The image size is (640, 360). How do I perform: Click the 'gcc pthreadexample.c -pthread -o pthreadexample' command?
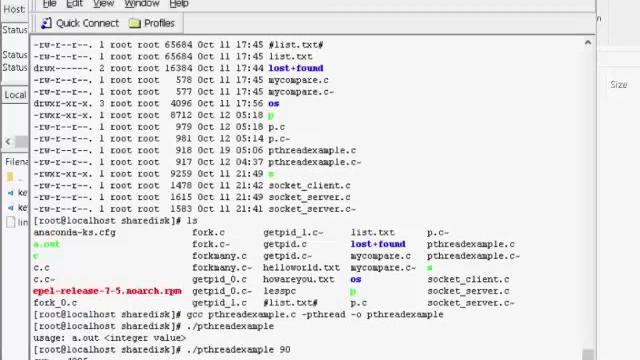pos(315,315)
